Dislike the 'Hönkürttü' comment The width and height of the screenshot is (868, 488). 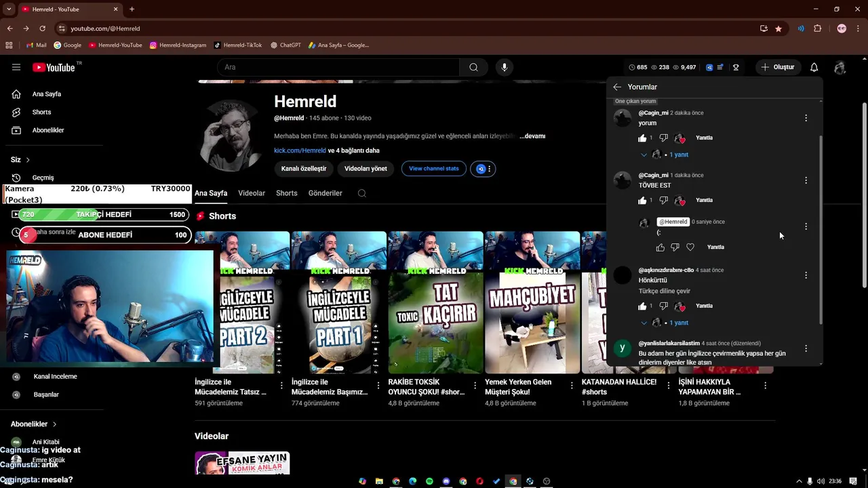click(x=663, y=306)
